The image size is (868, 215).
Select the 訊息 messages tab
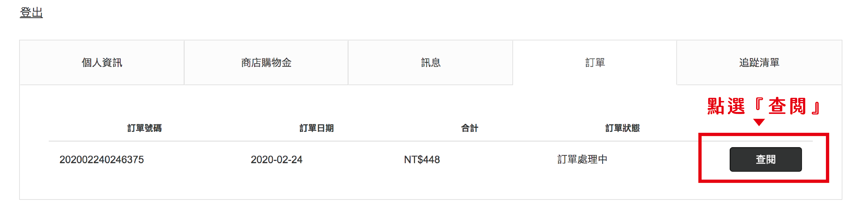(x=431, y=63)
